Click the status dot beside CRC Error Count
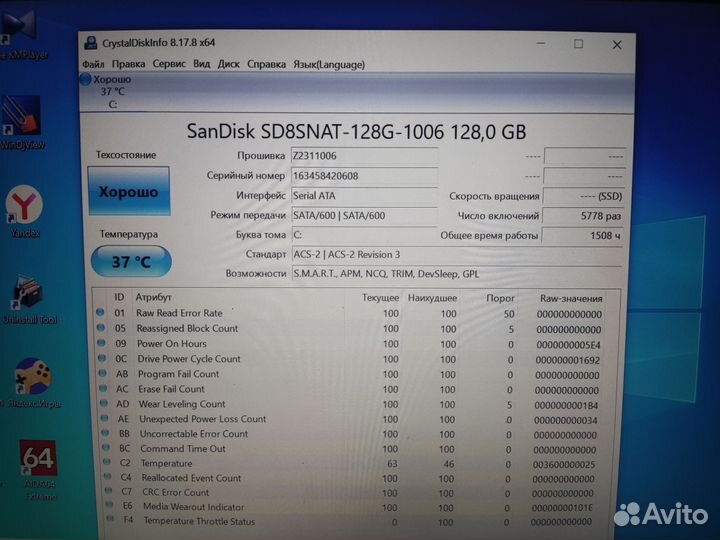This screenshot has width=720, height=540. [x=108, y=491]
